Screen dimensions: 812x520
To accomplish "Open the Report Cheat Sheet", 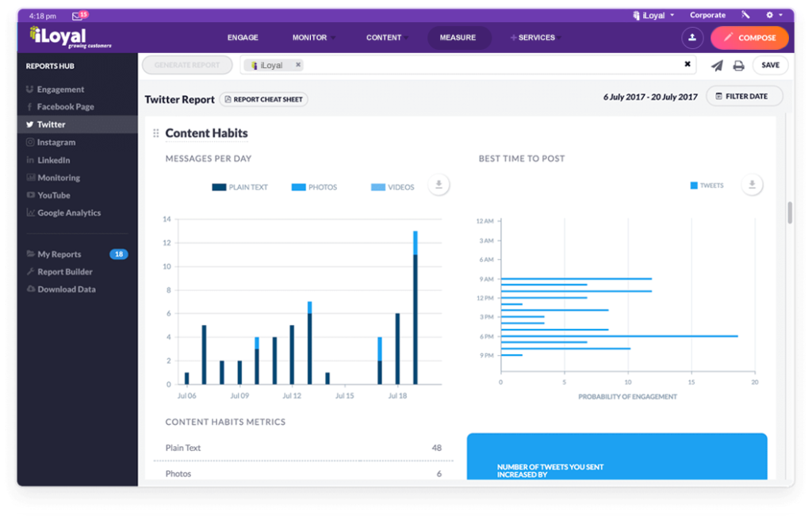I will [x=263, y=99].
